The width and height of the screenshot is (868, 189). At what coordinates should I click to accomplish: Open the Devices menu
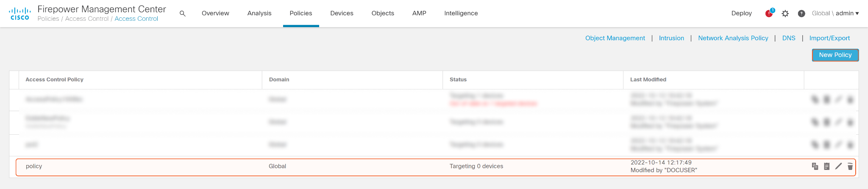(342, 14)
